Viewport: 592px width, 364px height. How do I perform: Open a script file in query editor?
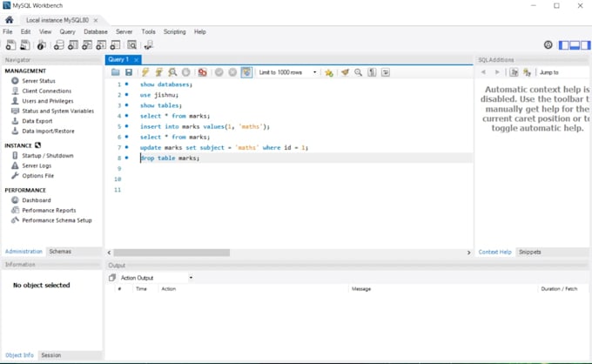point(116,72)
